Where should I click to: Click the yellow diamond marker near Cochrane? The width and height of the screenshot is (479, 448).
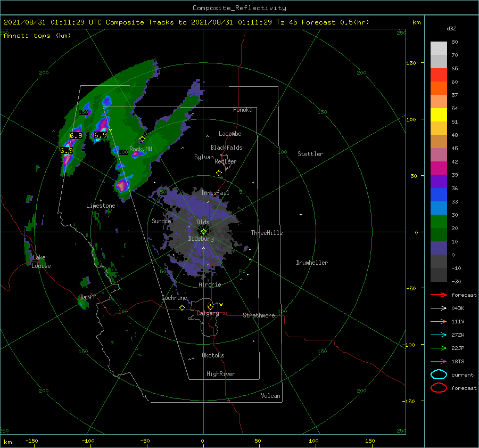[x=182, y=308]
